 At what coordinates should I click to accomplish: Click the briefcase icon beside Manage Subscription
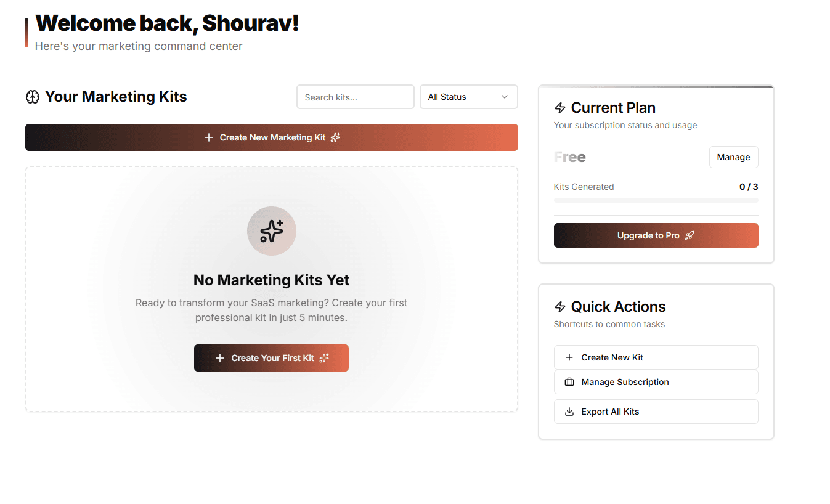tap(569, 382)
